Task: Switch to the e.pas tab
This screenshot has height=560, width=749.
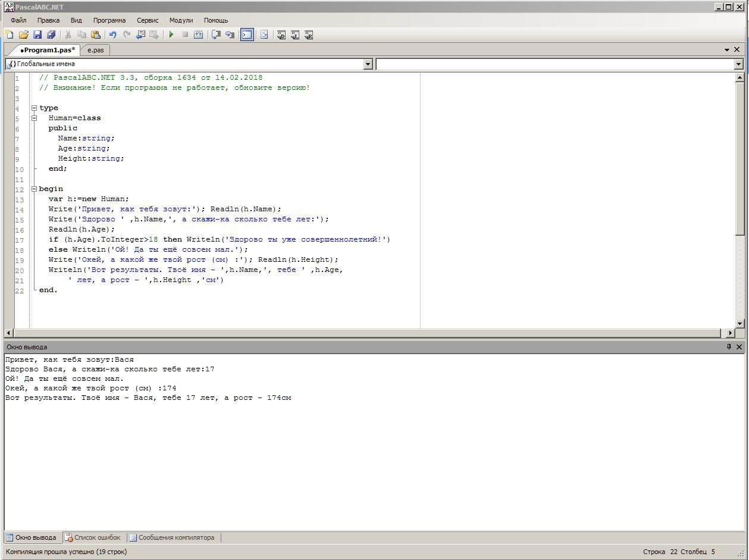Action: 95,50
